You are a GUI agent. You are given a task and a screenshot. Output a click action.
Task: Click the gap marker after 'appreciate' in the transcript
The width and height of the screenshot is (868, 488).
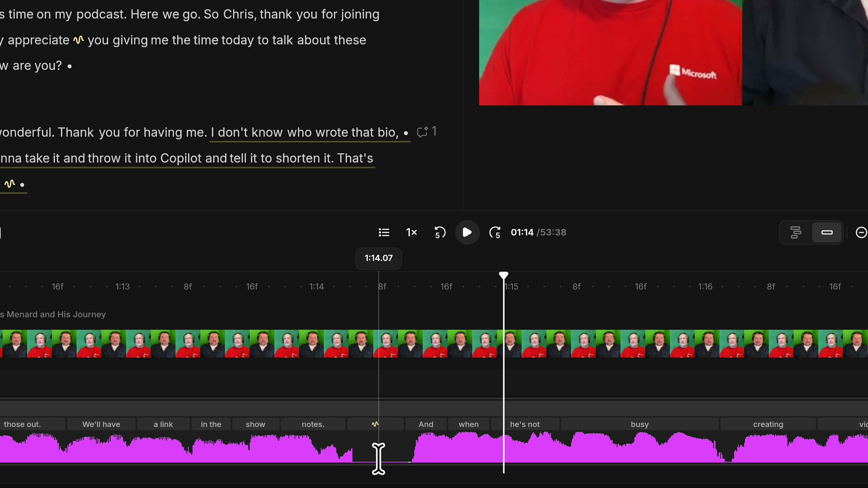coord(79,40)
